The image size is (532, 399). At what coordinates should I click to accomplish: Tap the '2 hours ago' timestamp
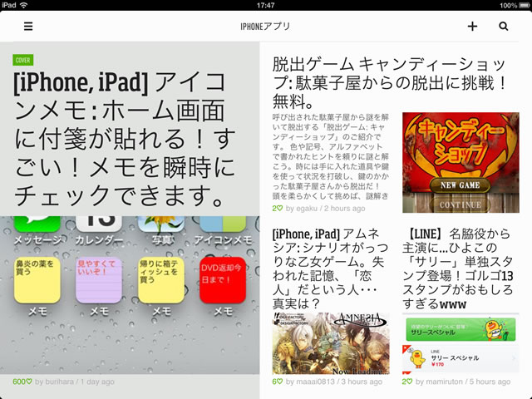pos(345,209)
